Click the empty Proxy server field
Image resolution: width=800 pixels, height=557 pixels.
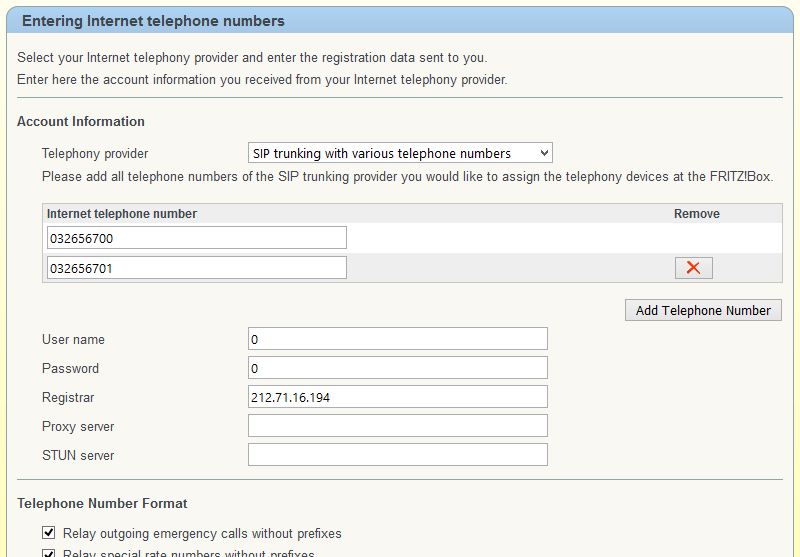(397, 426)
